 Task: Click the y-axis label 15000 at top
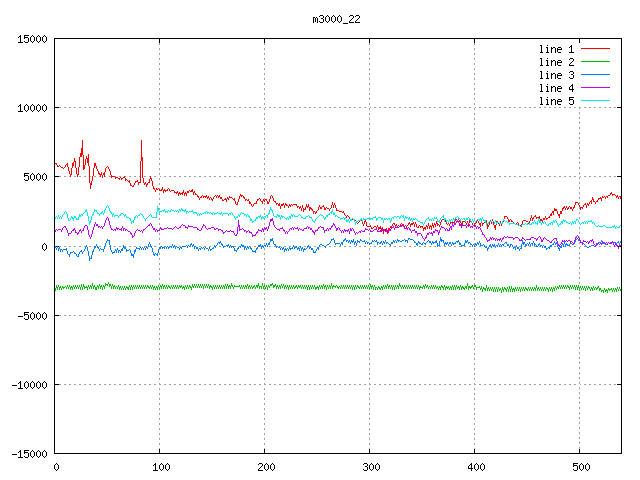point(33,39)
